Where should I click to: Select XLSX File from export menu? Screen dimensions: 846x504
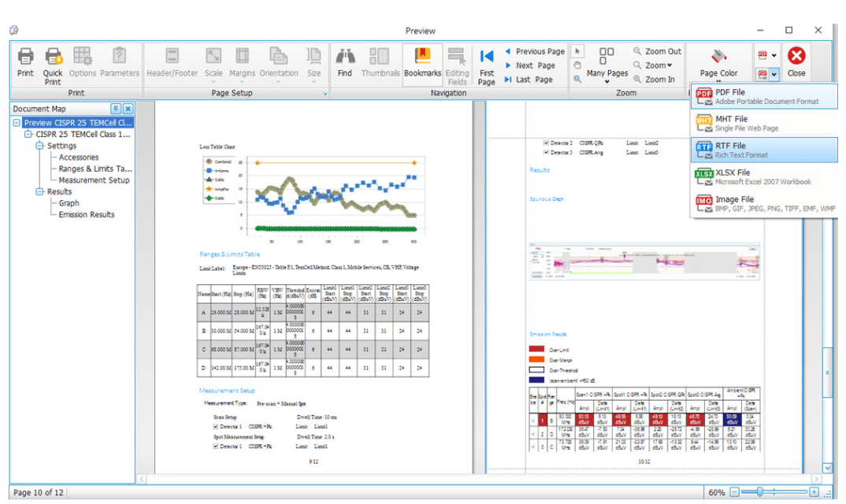pyautogui.click(x=763, y=177)
